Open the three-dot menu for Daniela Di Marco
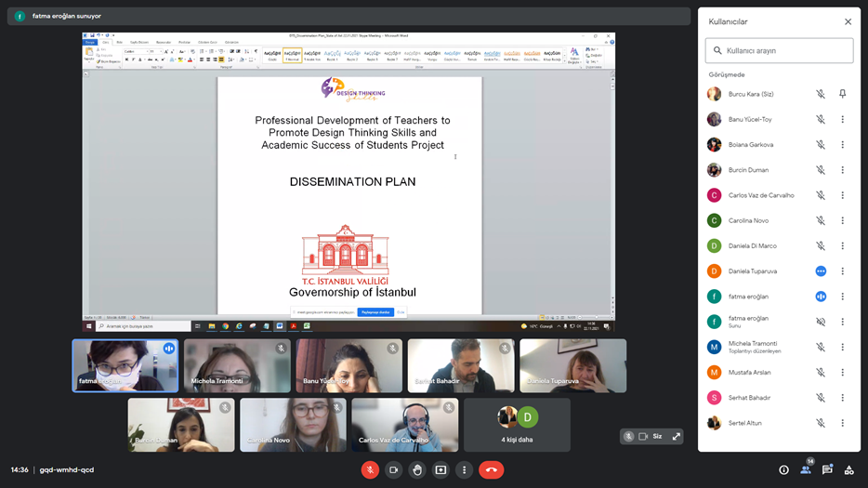The height and width of the screenshot is (488, 868). 842,246
